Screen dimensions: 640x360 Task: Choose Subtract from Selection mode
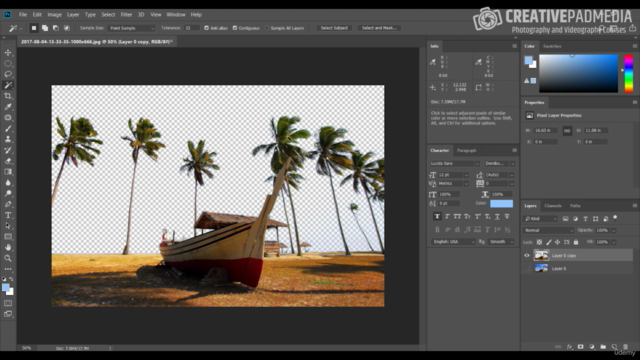pyautogui.click(x=56, y=28)
